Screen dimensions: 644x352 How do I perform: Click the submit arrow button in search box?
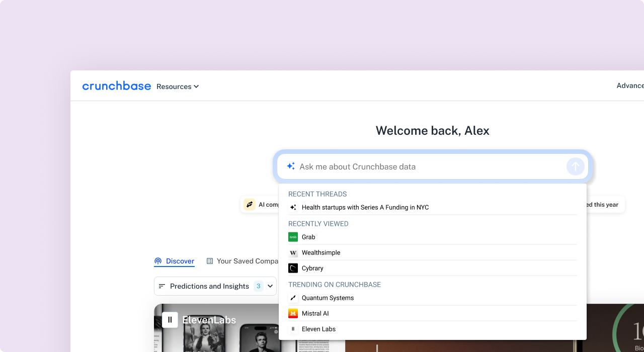tap(576, 166)
